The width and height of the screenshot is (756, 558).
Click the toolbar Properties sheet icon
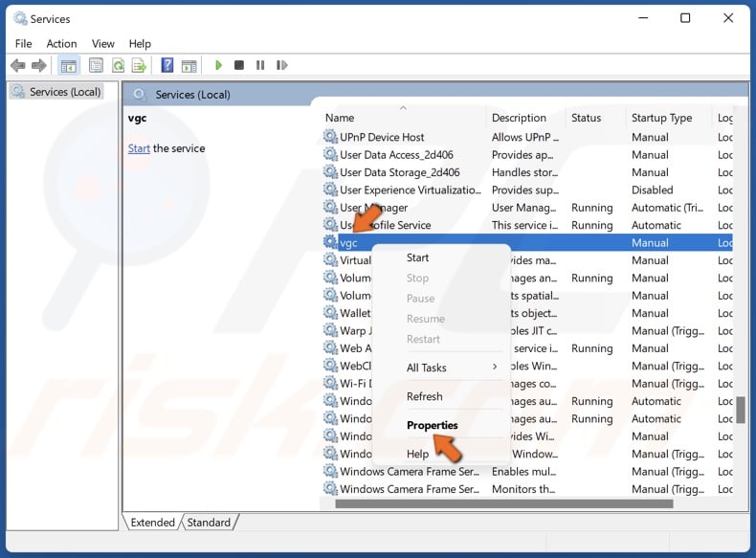tap(96, 65)
